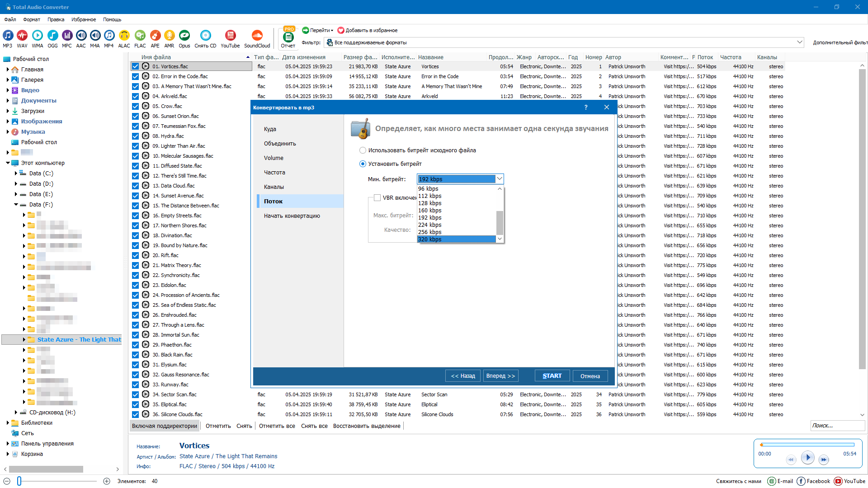Switch to the Частота tab
This screenshot has height=488, width=868.
[x=274, y=173]
